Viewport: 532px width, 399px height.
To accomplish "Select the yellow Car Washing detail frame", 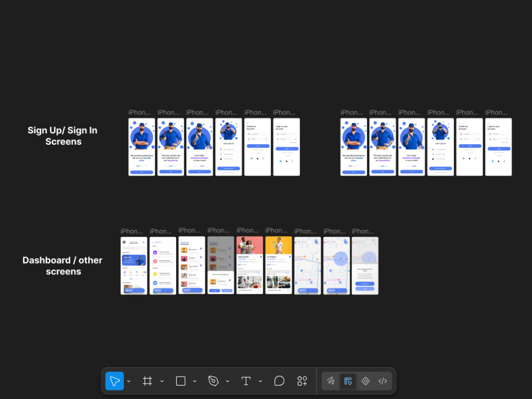I will [x=279, y=265].
